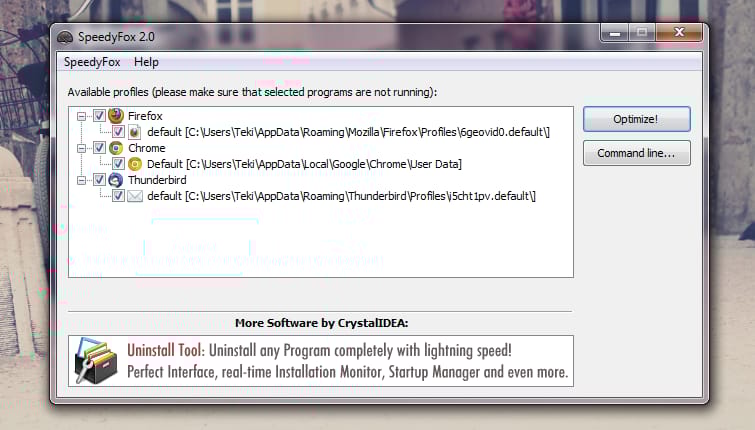This screenshot has height=430, width=755.
Task: Click the Thunderbird application icon
Action: click(x=116, y=180)
